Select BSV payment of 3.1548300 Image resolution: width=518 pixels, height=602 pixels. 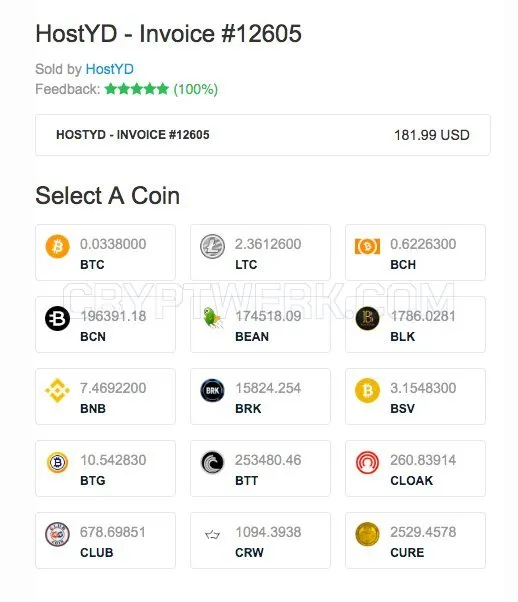[x=415, y=397]
